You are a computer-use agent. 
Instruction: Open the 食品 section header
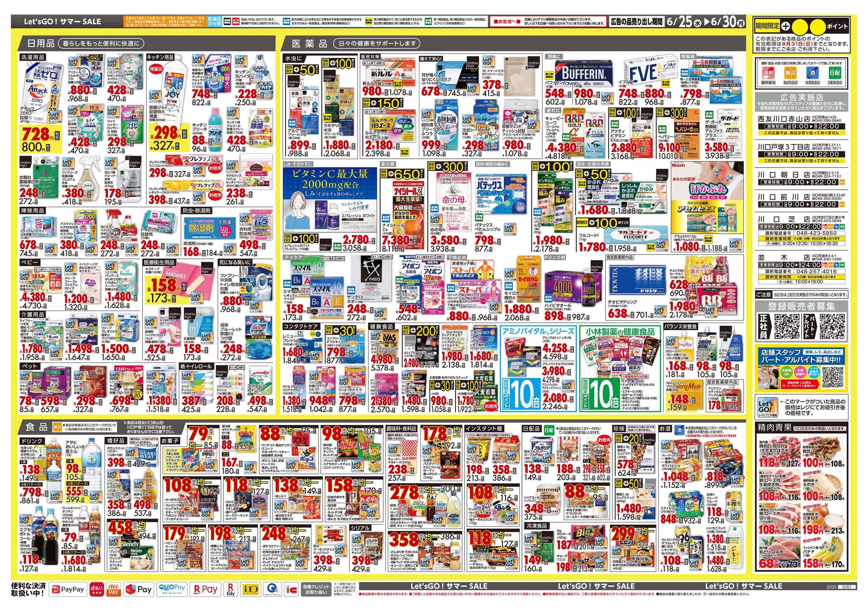pyautogui.click(x=36, y=427)
